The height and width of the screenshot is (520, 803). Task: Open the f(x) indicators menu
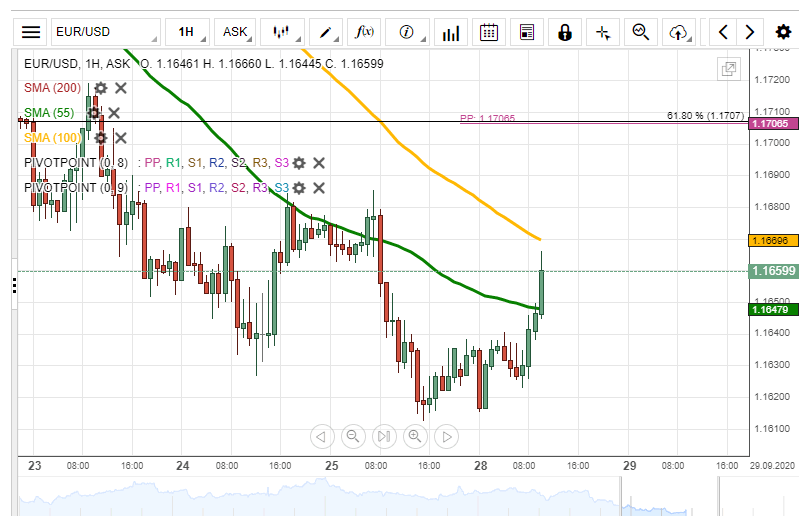pos(365,32)
